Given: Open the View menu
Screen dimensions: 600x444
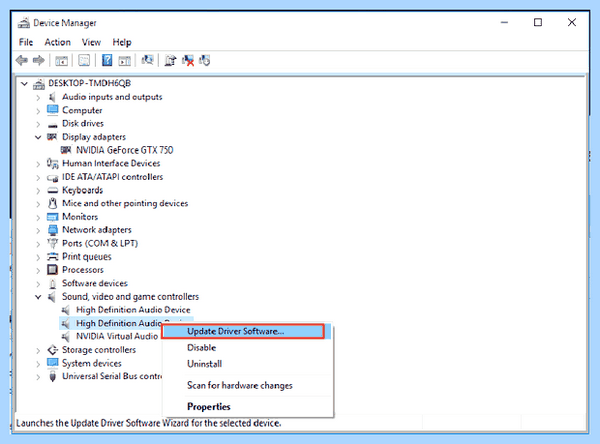Looking at the screenshot, I should pyautogui.click(x=91, y=42).
